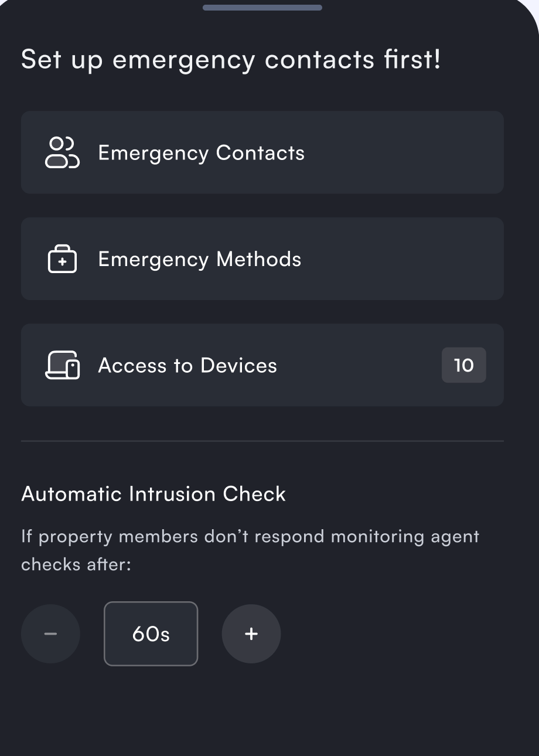Click the 10 badge on Access to Devices

pyautogui.click(x=464, y=365)
